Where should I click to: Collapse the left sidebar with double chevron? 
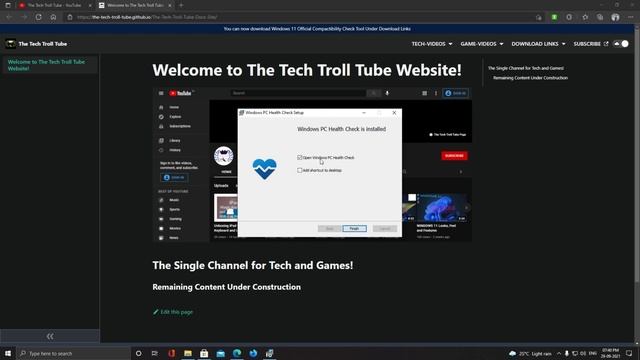pyautogui.click(x=50, y=336)
